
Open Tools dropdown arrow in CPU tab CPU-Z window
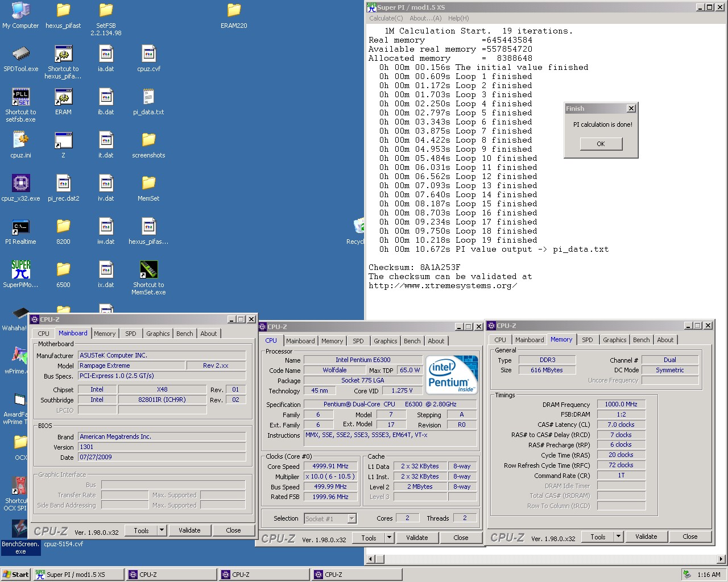pyautogui.click(x=390, y=538)
